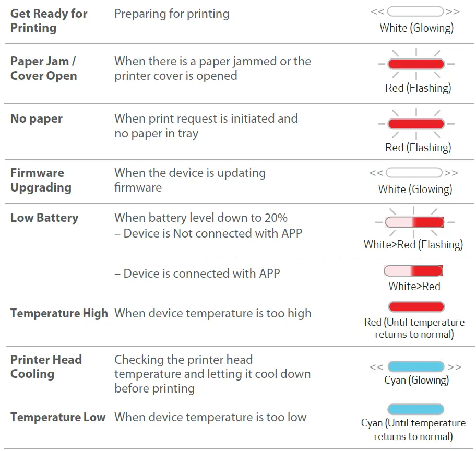Click the "Firmware Upgrading" status heading
This screenshot has height=451, width=476.
(x=41, y=180)
